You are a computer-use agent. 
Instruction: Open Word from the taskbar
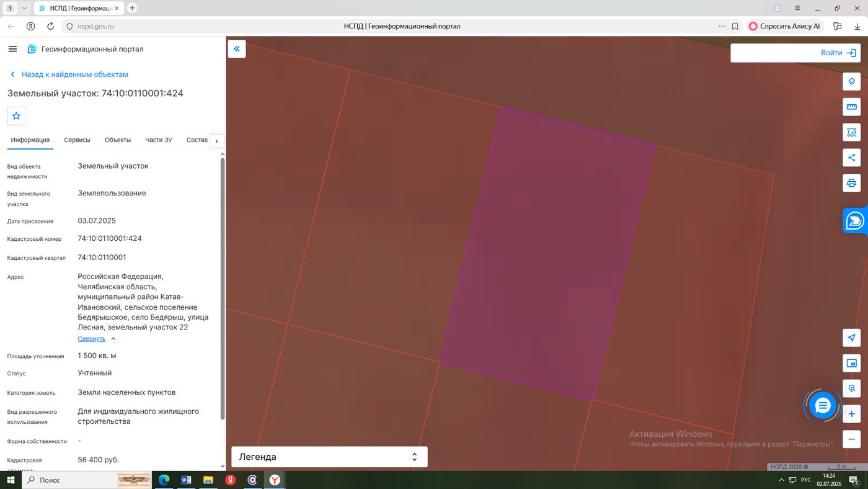coord(186,480)
